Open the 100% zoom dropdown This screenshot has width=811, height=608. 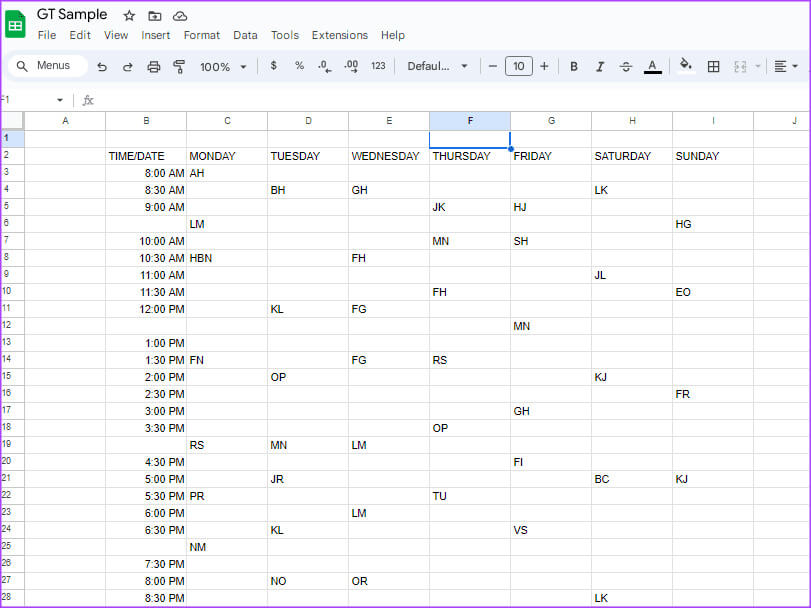point(223,67)
